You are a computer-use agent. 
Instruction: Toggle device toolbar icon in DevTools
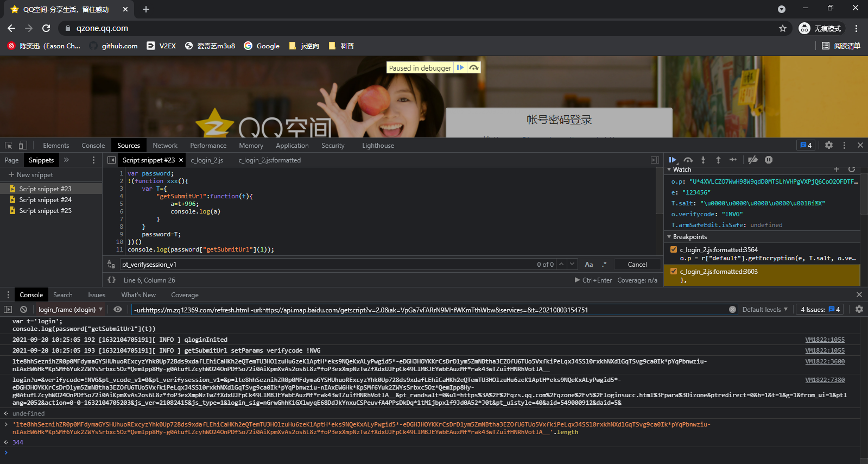pyautogui.click(x=23, y=145)
